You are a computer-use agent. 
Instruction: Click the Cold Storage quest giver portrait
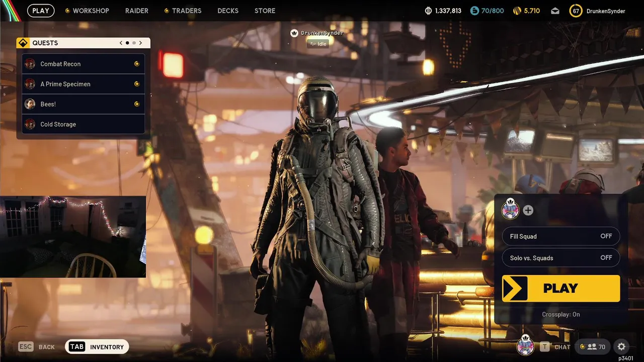point(30,124)
